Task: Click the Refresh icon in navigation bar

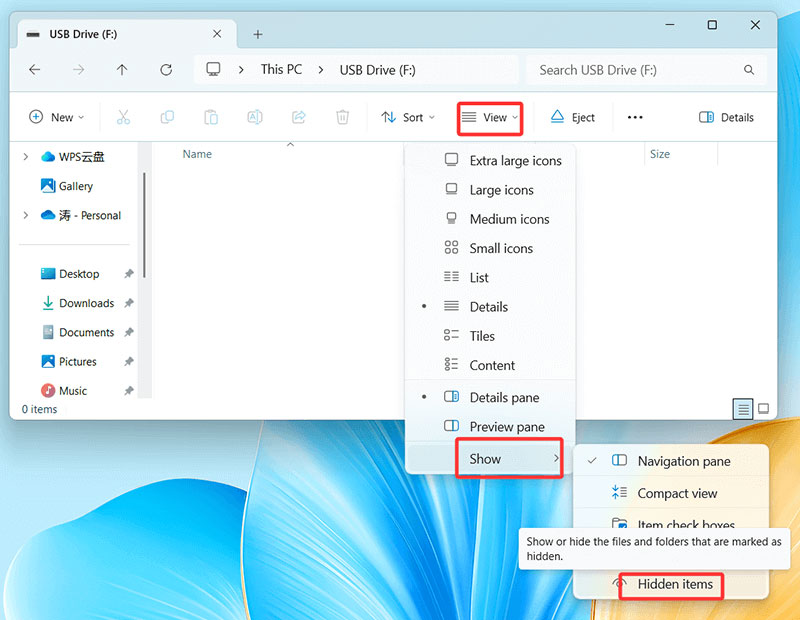Action: (x=166, y=70)
